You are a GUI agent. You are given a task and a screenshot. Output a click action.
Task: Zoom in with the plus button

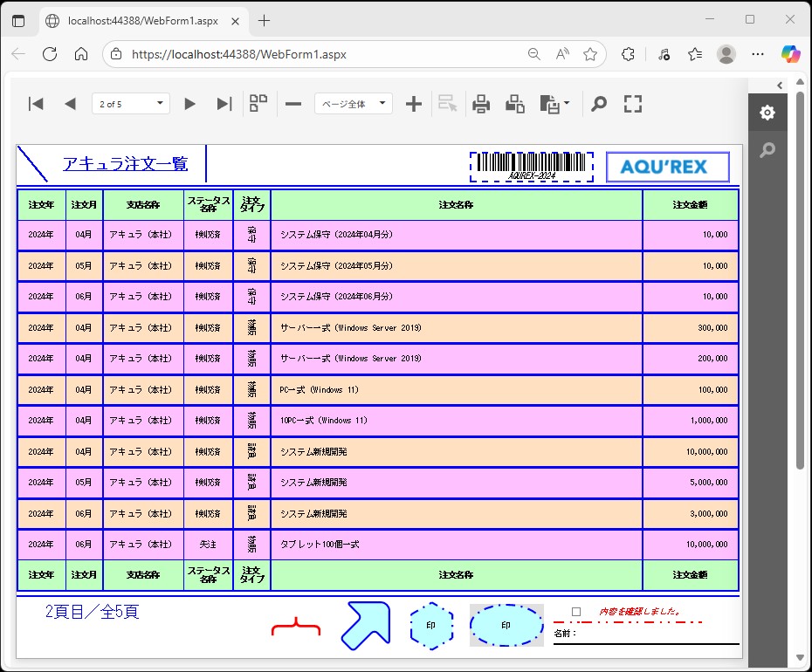414,104
